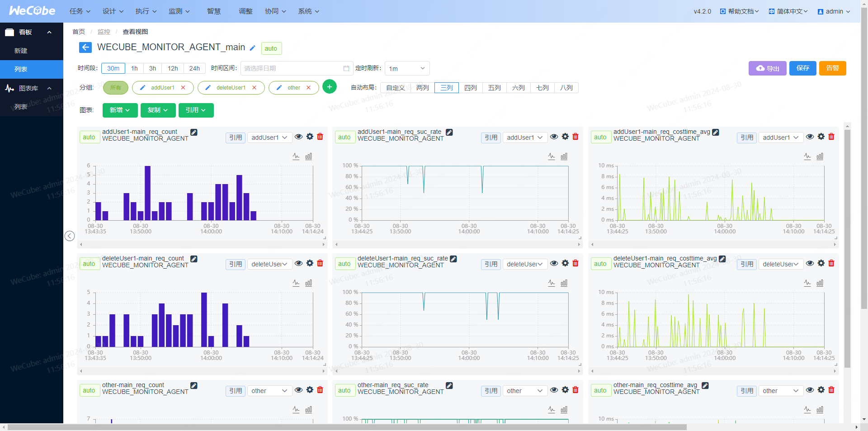Viewport: 868px width, 431px height.
Task: Edit the addUser1-main_req_count chart title
Action: pyautogui.click(x=194, y=133)
